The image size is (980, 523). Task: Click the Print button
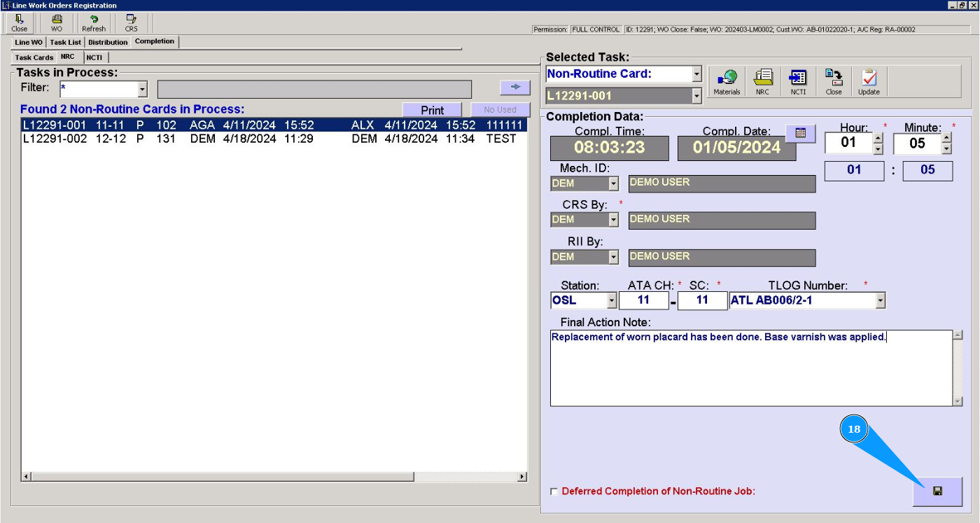pos(432,110)
